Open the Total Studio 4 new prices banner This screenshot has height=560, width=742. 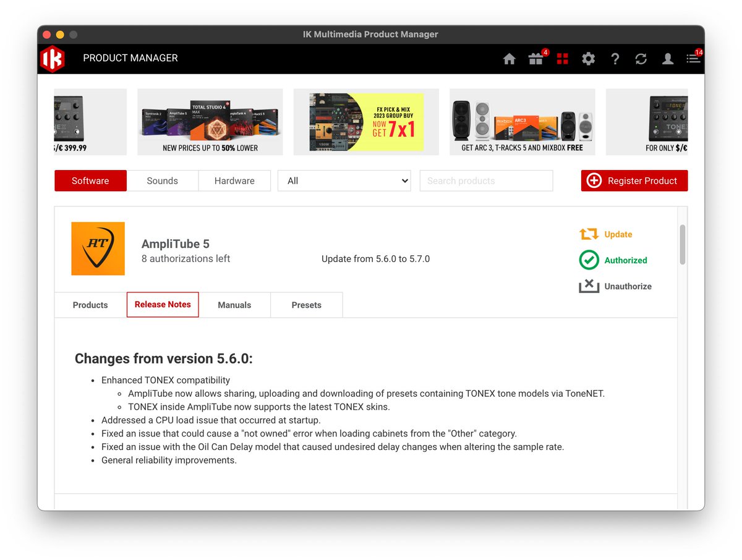coord(210,122)
